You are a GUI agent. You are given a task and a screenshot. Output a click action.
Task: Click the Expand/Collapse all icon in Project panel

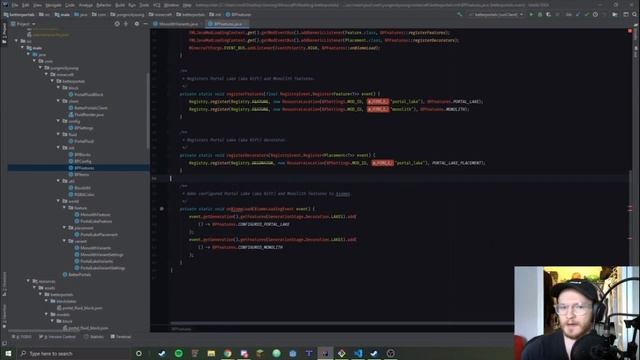[x=126, y=24]
